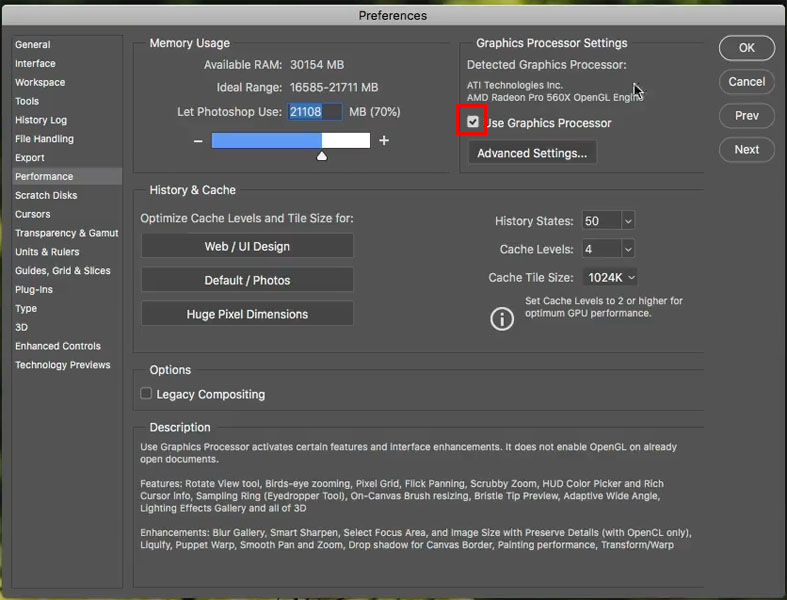This screenshot has width=787, height=600.
Task: Open Tools preferences category
Action: 27,101
